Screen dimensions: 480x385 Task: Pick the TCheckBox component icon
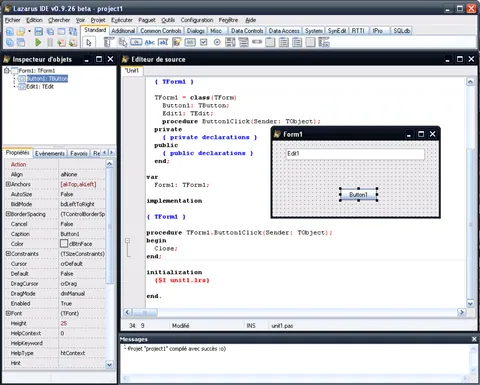(x=204, y=42)
